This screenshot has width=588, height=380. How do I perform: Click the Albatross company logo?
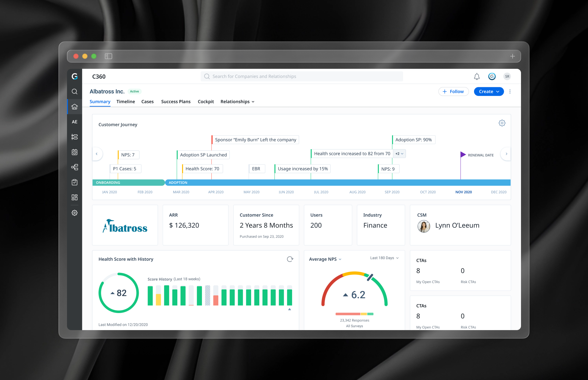point(125,226)
